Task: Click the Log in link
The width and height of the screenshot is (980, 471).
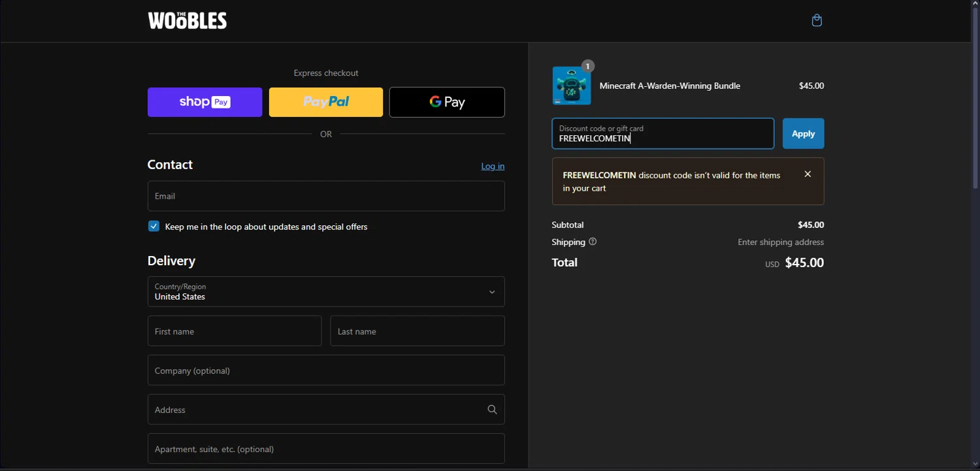Action: click(x=493, y=166)
